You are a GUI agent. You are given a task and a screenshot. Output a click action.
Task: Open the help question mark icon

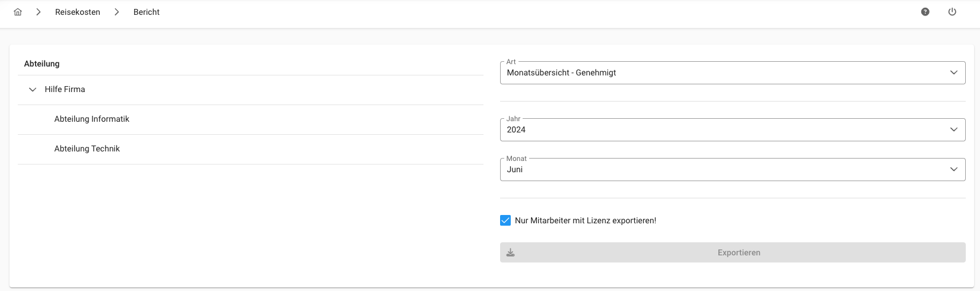(x=925, y=12)
